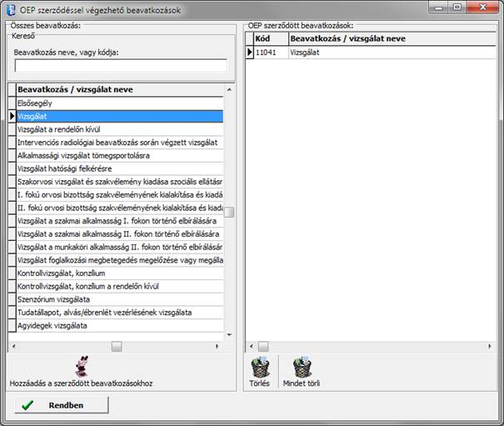
Task: Click the scroll-down arrow of the left list
Action: (229, 335)
